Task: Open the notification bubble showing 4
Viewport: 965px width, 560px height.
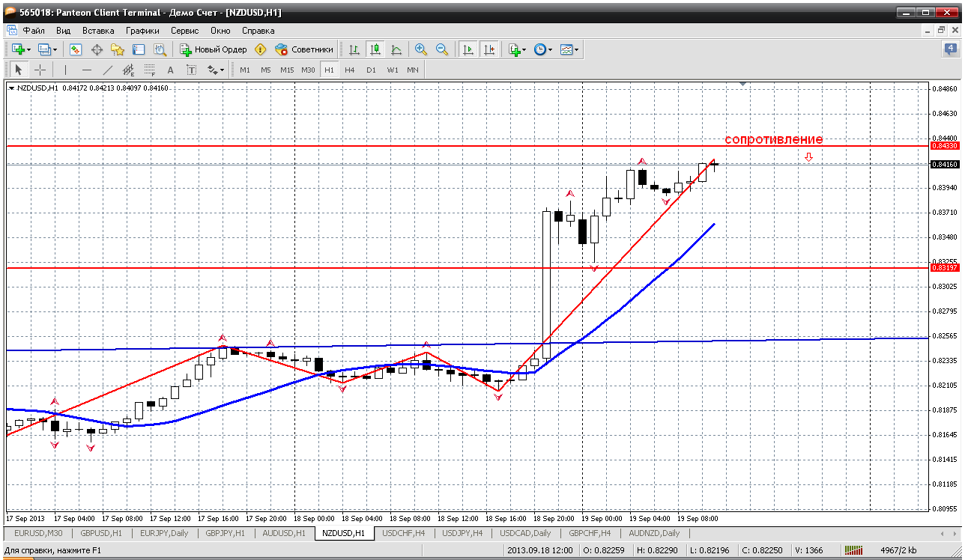Action: (950, 49)
